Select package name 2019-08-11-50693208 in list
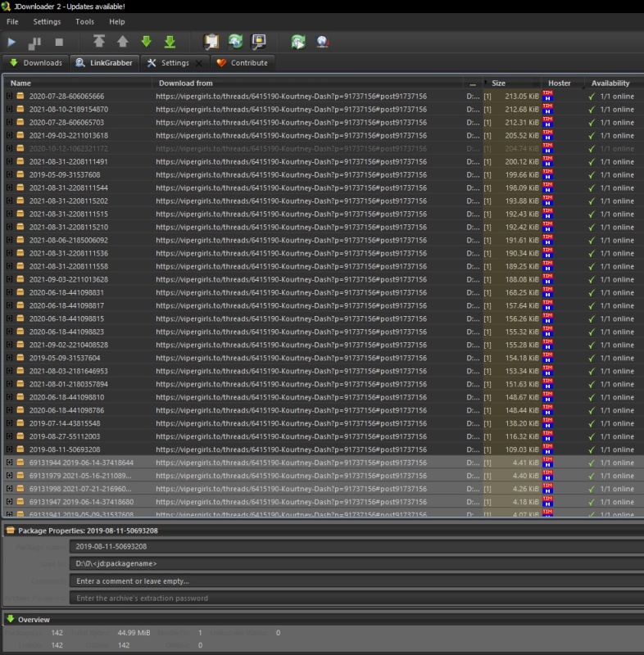 click(65, 449)
